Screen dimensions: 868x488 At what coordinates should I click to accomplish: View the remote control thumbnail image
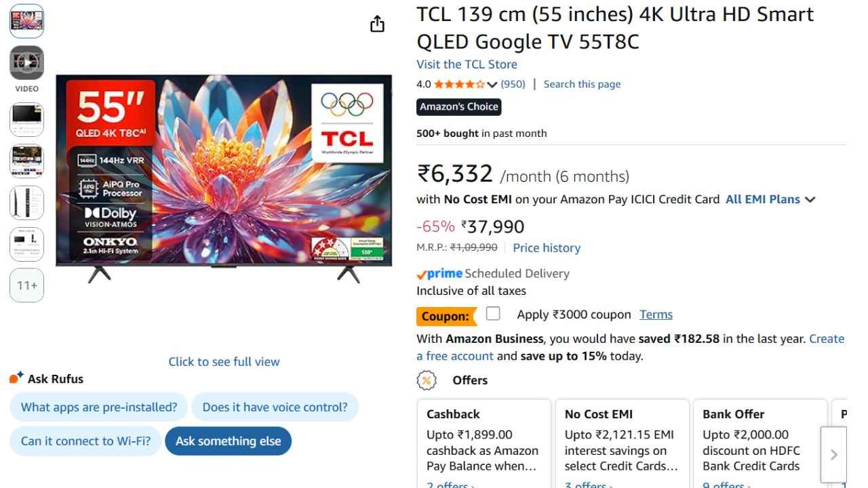tap(26, 203)
